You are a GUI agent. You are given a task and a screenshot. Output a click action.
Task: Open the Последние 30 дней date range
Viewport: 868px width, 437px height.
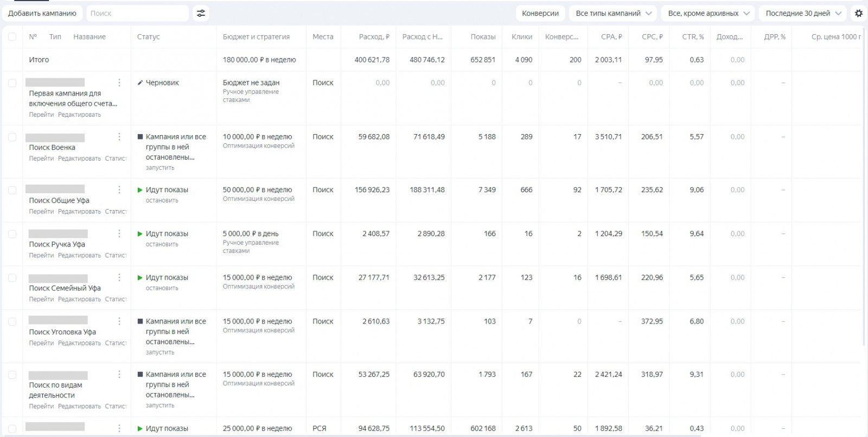coord(803,13)
